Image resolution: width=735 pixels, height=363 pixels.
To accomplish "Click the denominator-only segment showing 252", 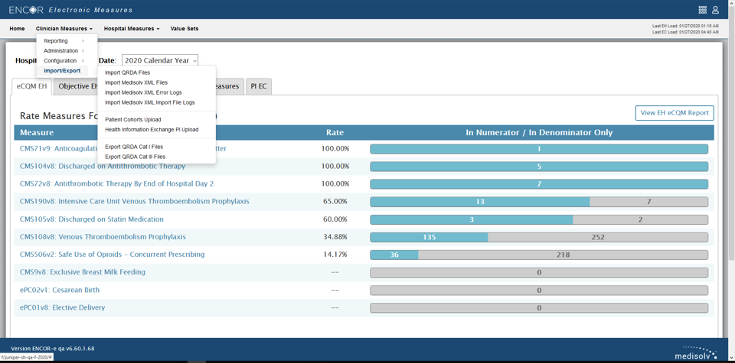I will click(x=598, y=237).
